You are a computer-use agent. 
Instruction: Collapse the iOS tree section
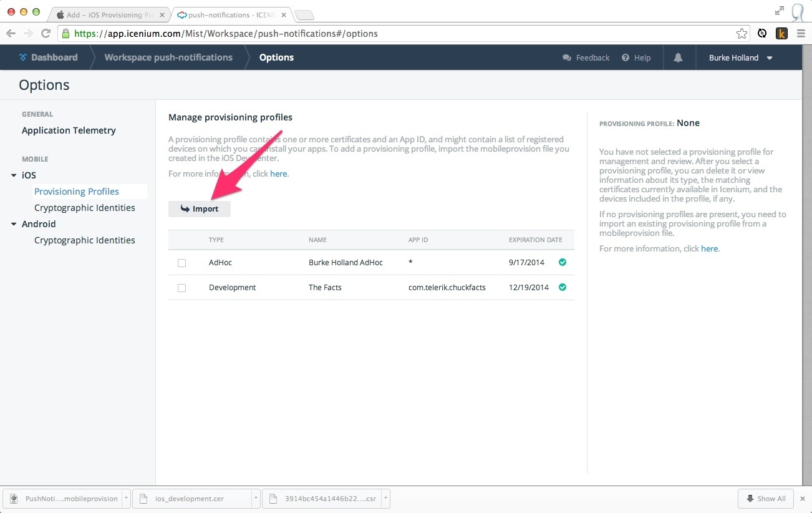pos(14,175)
